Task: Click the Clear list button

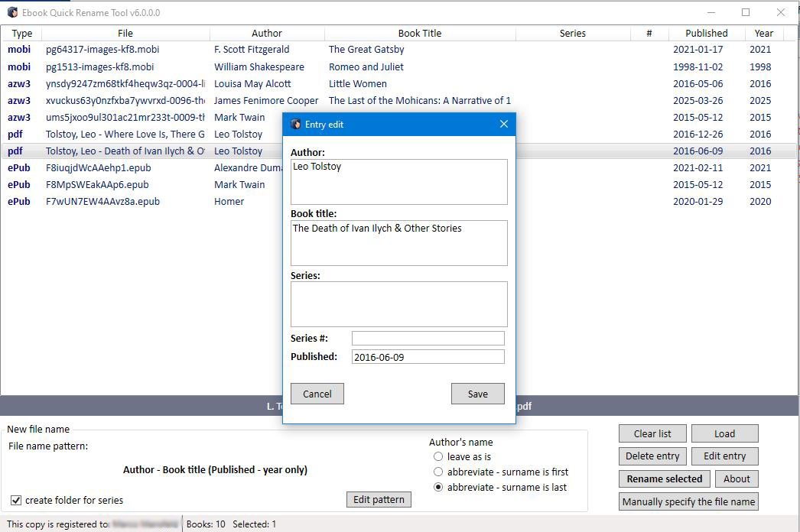Action: pos(652,433)
